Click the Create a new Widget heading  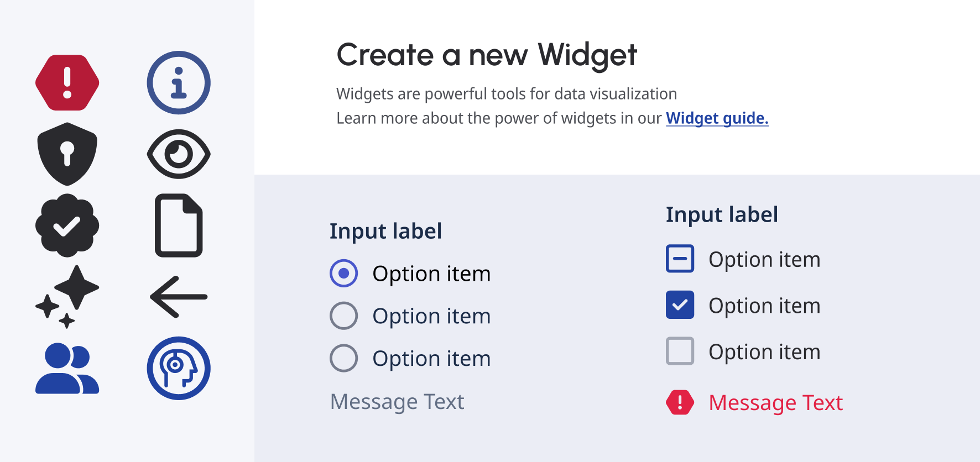point(487,55)
